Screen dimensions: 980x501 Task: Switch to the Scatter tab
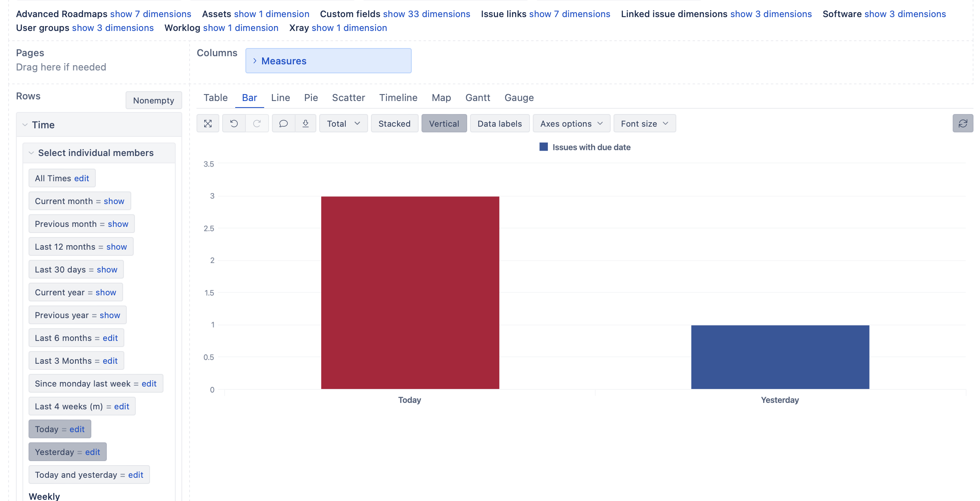coord(349,98)
